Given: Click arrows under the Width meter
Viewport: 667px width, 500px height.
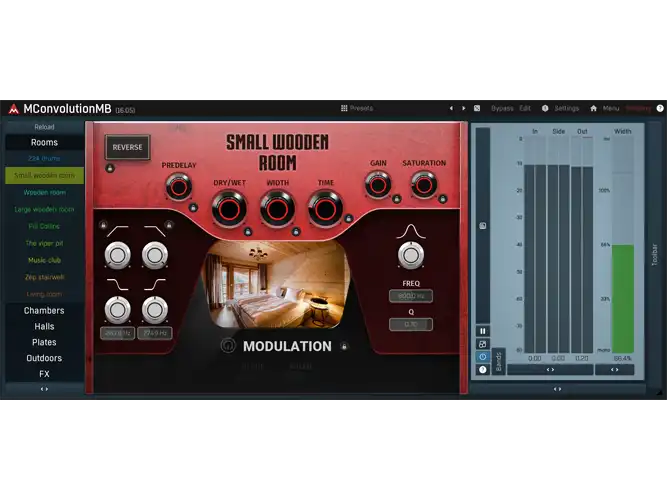Looking at the screenshot, I should (x=615, y=369).
